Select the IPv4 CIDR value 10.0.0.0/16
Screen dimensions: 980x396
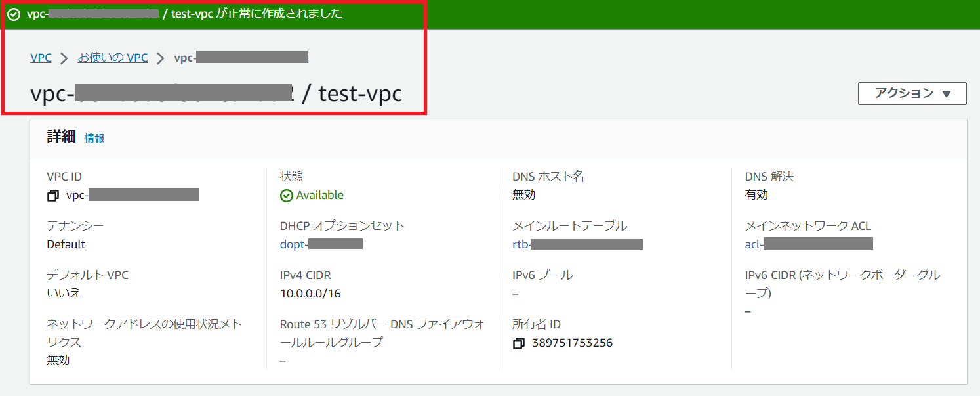(310, 294)
